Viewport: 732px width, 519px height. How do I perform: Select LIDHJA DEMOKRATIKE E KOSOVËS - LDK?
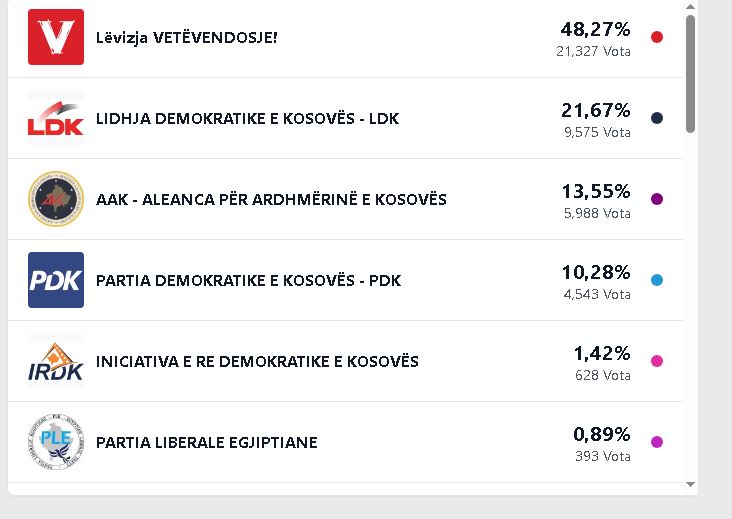247,118
